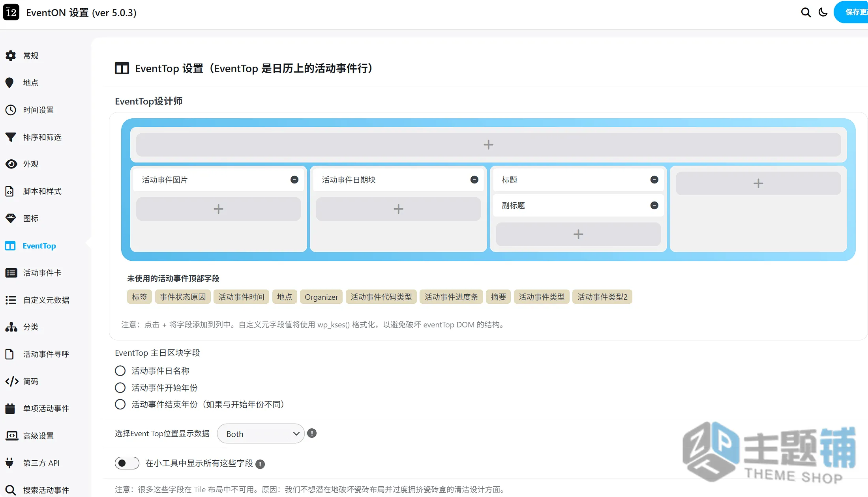Screen dimensions: 868x497
Task: Click the 活动事件寻呼 page icon
Action: (9, 354)
